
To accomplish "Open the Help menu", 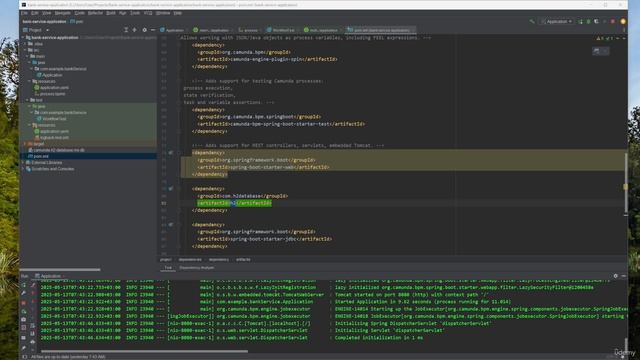I will pyautogui.click(x=178, y=13).
